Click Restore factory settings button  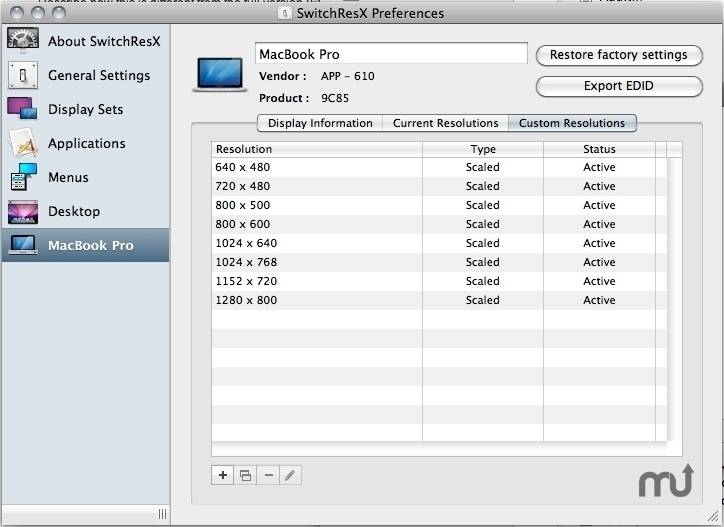point(619,55)
